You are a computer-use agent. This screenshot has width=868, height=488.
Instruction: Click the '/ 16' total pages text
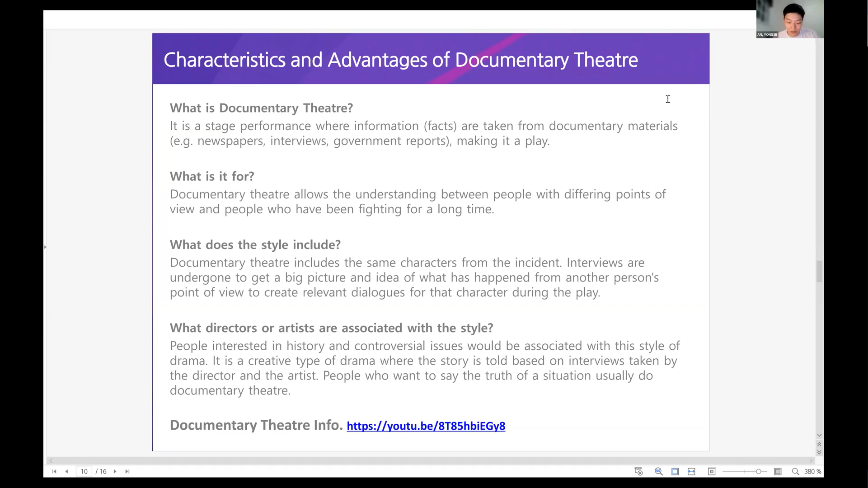(101, 471)
